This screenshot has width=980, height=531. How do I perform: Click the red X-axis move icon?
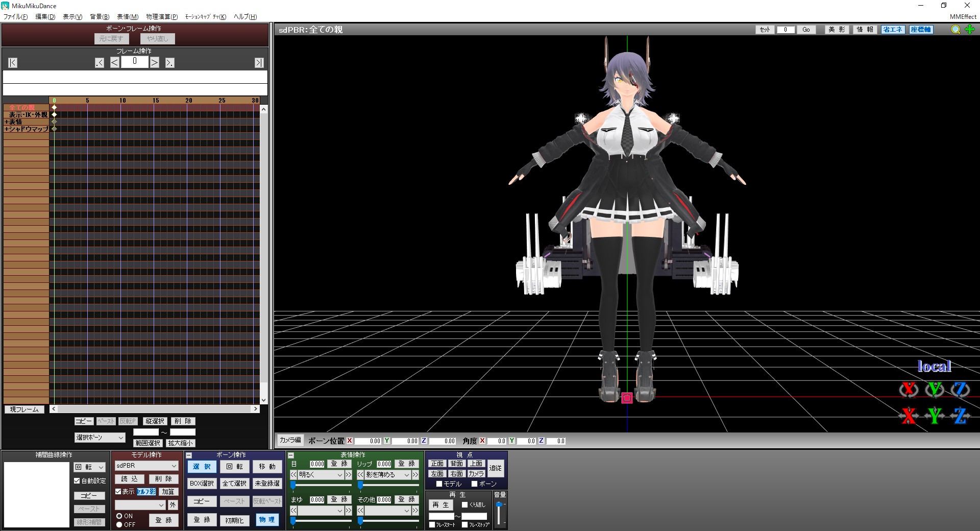(x=909, y=416)
